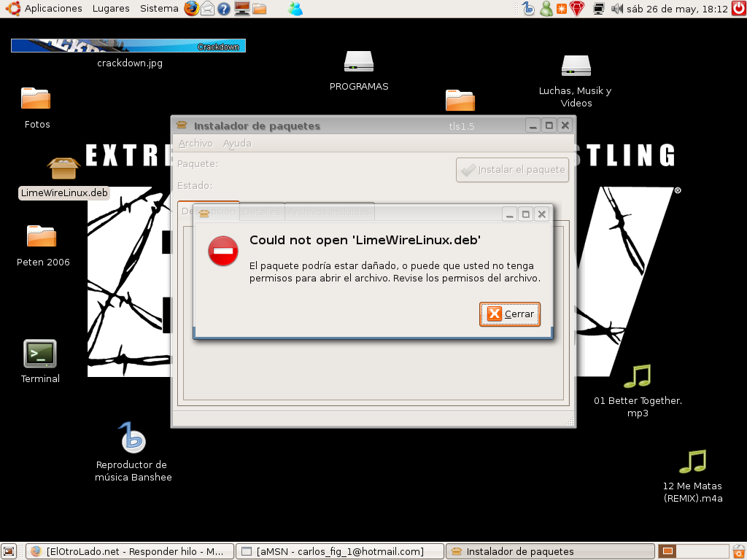Close the error dialog with Cerrar
The width and height of the screenshot is (747, 560).
510,314
